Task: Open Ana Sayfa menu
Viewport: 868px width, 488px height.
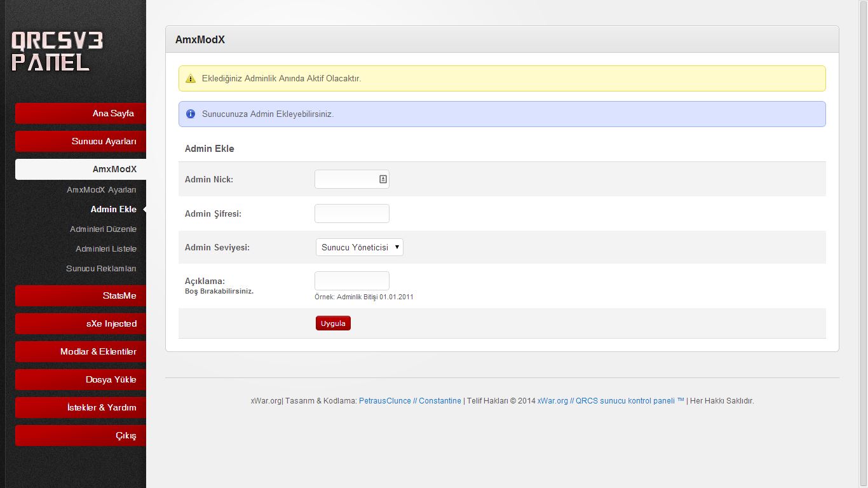Action: [81, 113]
